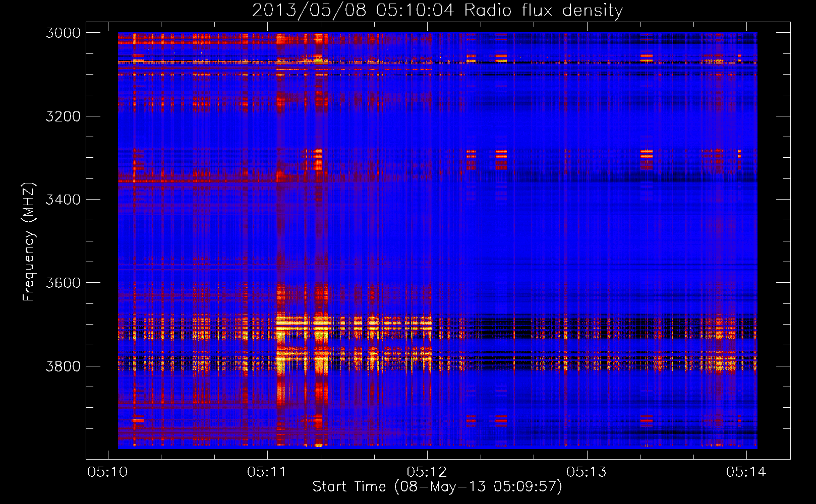Click the 05:13 time tick label

[587, 472]
